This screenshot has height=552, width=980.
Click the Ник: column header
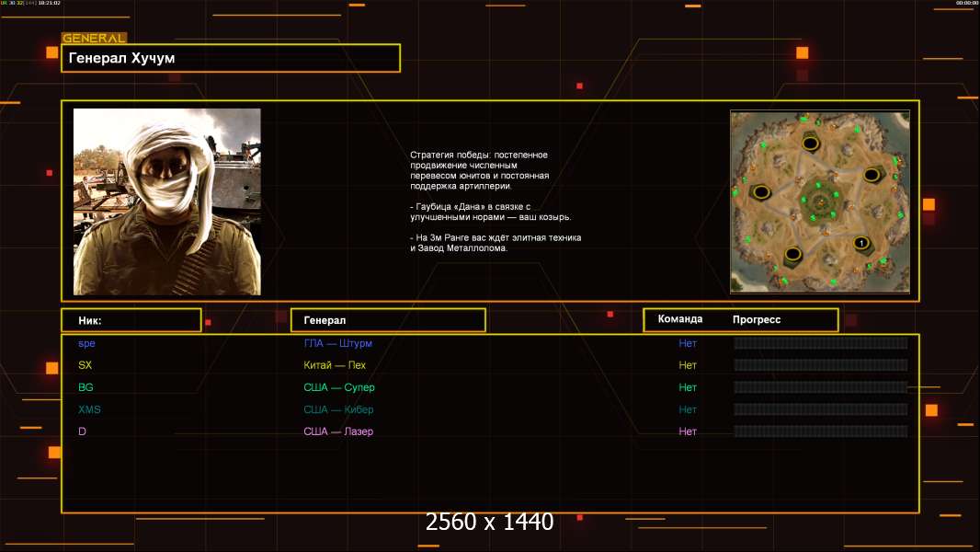pos(131,320)
